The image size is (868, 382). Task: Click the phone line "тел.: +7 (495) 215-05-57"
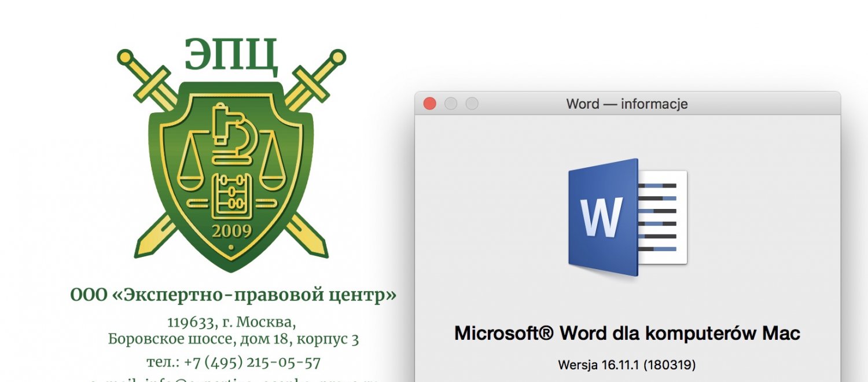coord(233,362)
